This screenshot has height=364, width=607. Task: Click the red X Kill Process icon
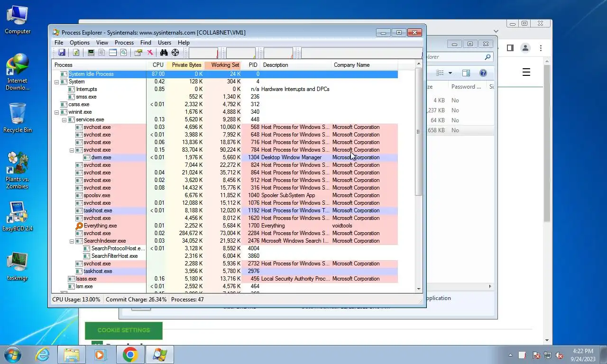click(x=150, y=53)
